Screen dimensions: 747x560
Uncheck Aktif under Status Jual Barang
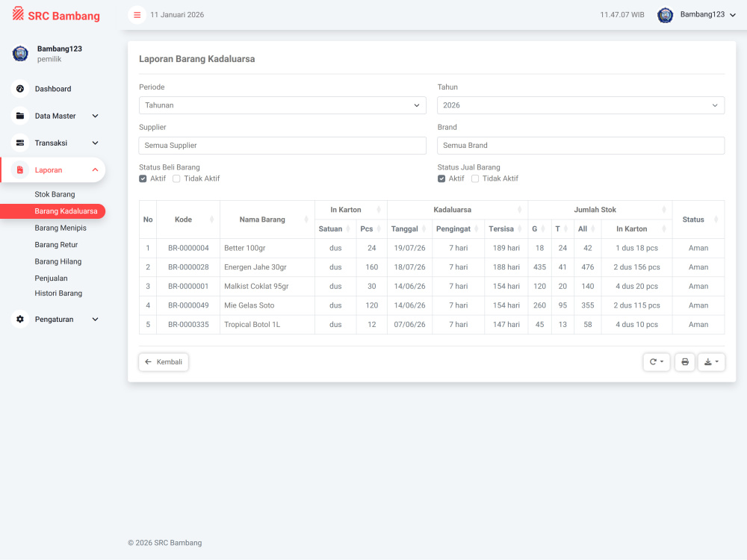[441, 178]
